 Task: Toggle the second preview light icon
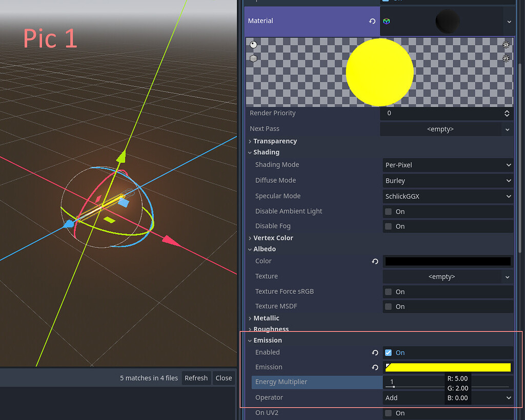[x=506, y=59]
